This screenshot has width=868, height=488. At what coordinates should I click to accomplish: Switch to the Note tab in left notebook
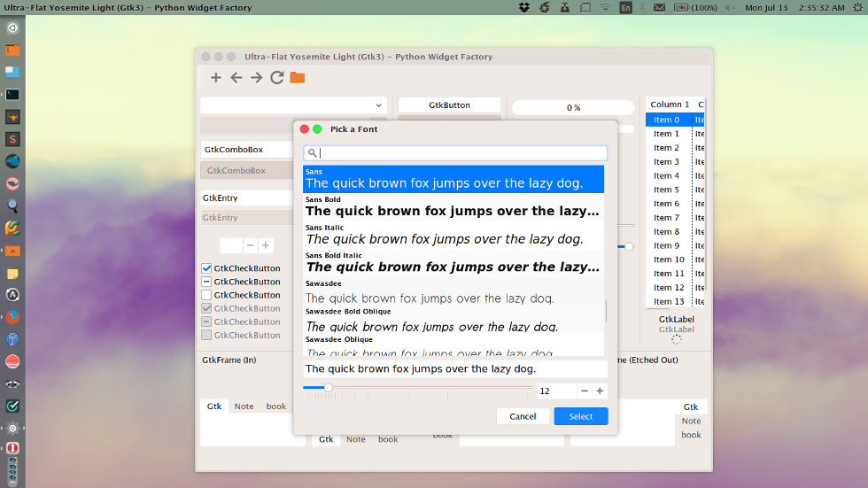[244, 407]
